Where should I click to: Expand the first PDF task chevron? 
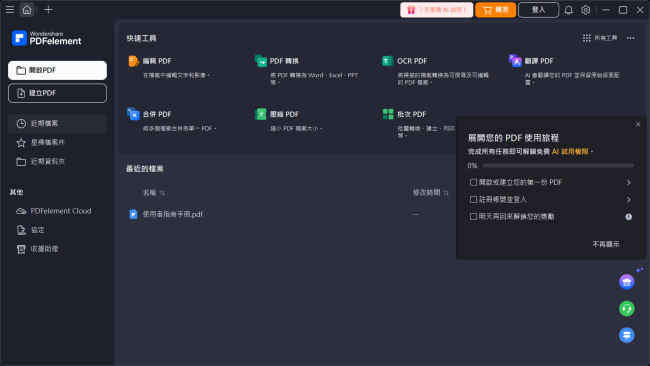tap(628, 183)
